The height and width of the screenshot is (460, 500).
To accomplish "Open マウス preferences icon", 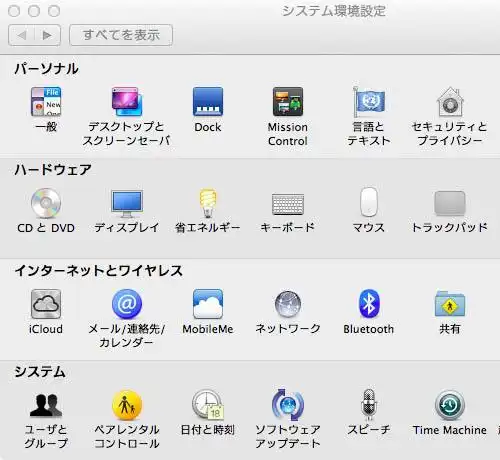I will pyautogui.click(x=369, y=202).
